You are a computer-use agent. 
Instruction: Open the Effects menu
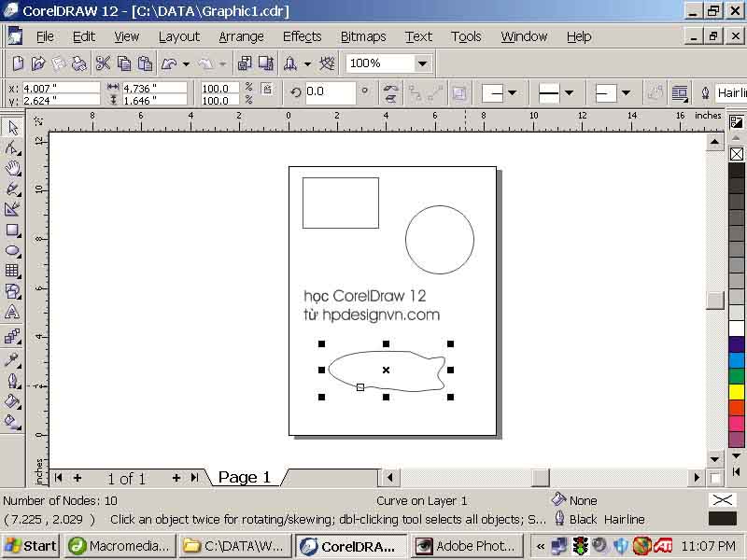tap(302, 36)
